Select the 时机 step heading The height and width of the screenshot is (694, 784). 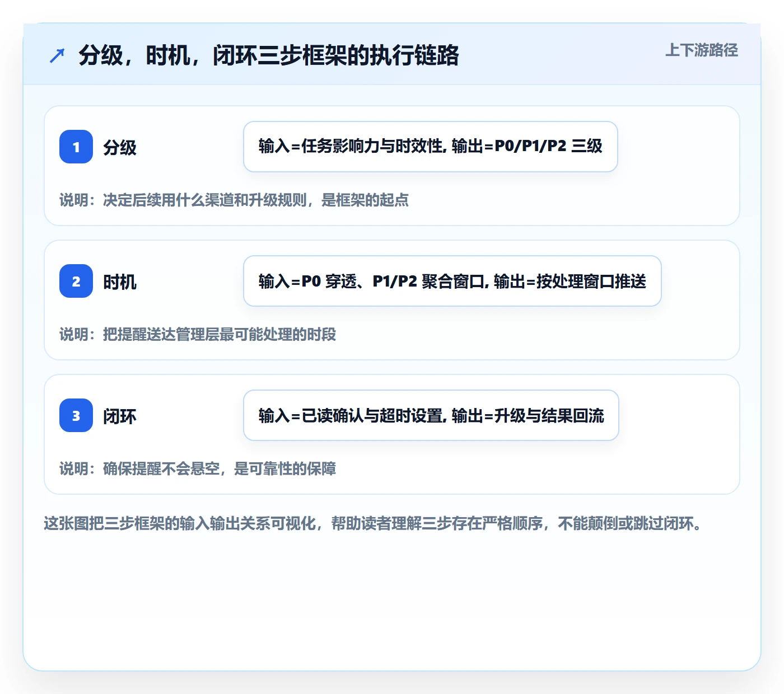120,282
